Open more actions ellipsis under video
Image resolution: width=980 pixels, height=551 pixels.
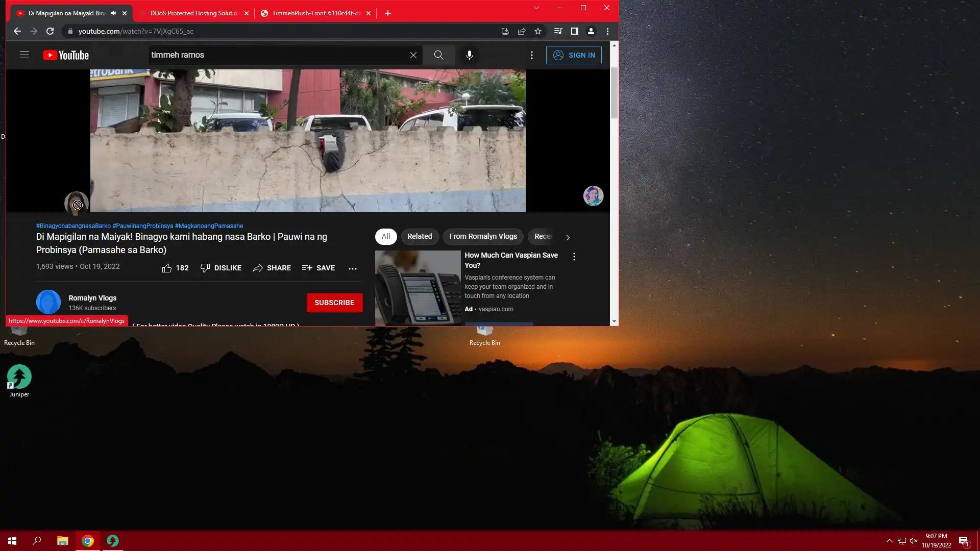tap(353, 268)
